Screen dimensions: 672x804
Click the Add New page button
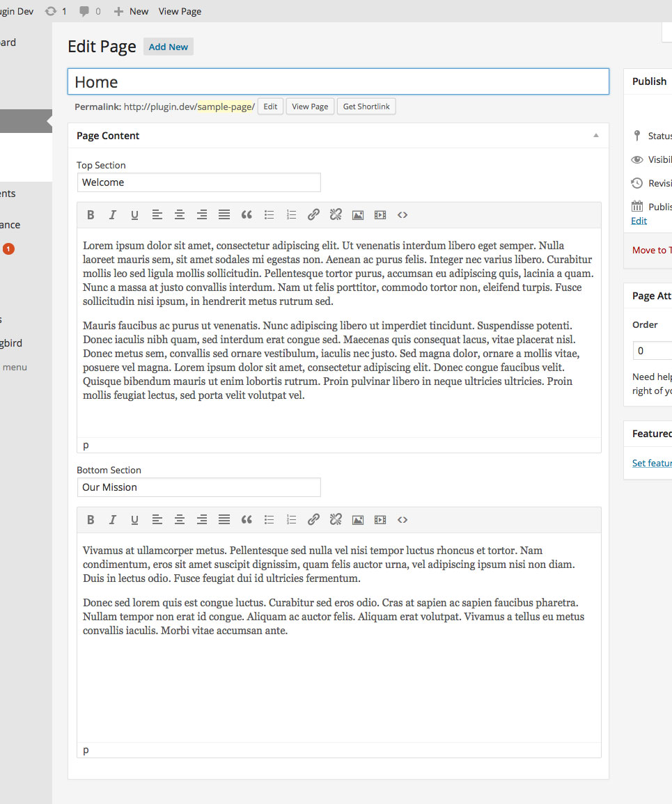[x=169, y=47]
